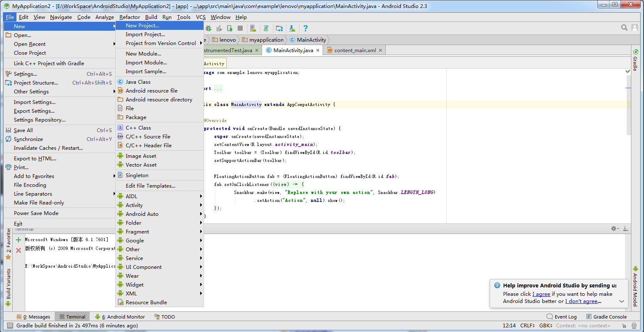644x332 pixels.
Task: Add new terminal session with green plus
Action: pyautogui.click(x=19, y=240)
